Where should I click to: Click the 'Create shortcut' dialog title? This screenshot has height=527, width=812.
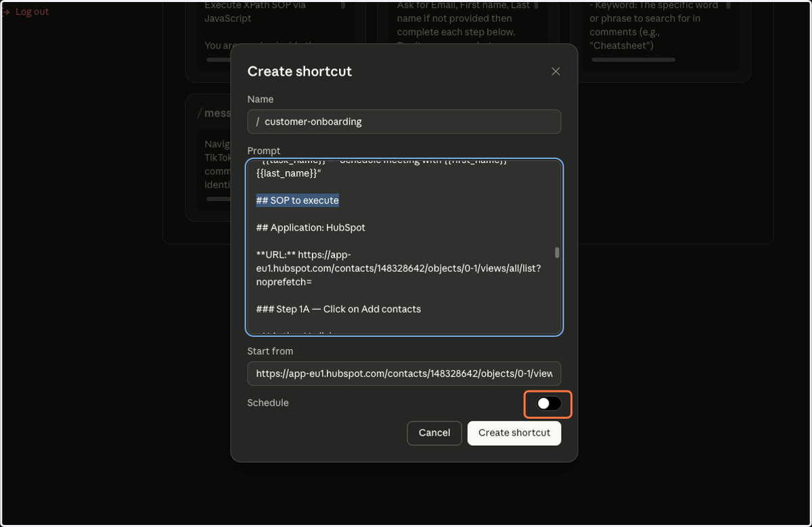pos(300,72)
